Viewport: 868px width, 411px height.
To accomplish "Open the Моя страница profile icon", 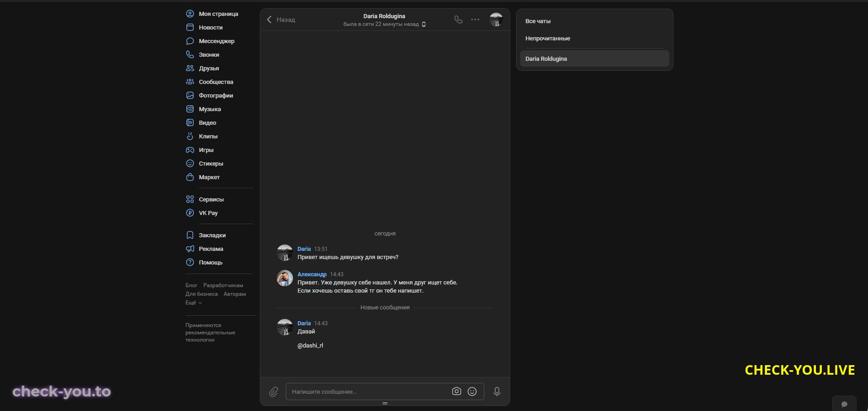I will (x=190, y=14).
